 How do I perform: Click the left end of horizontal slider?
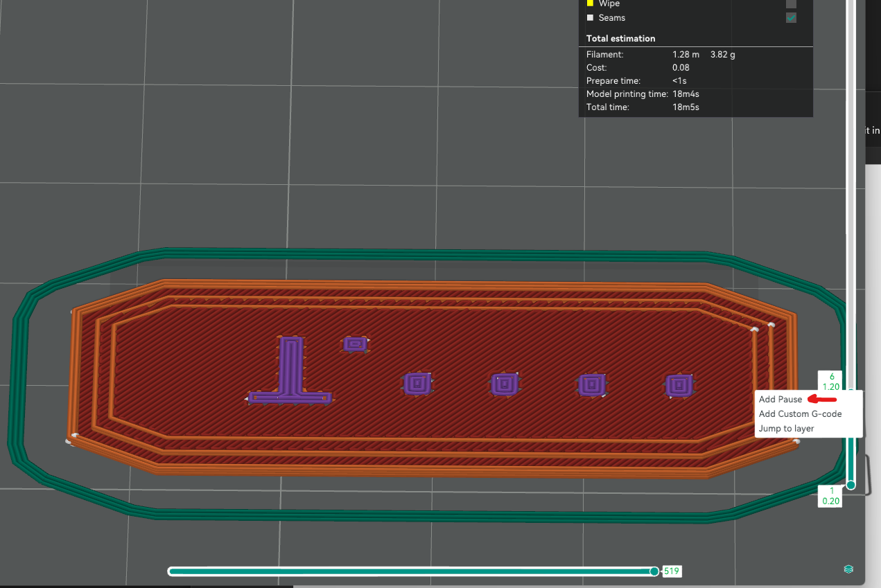coord(171,571)
